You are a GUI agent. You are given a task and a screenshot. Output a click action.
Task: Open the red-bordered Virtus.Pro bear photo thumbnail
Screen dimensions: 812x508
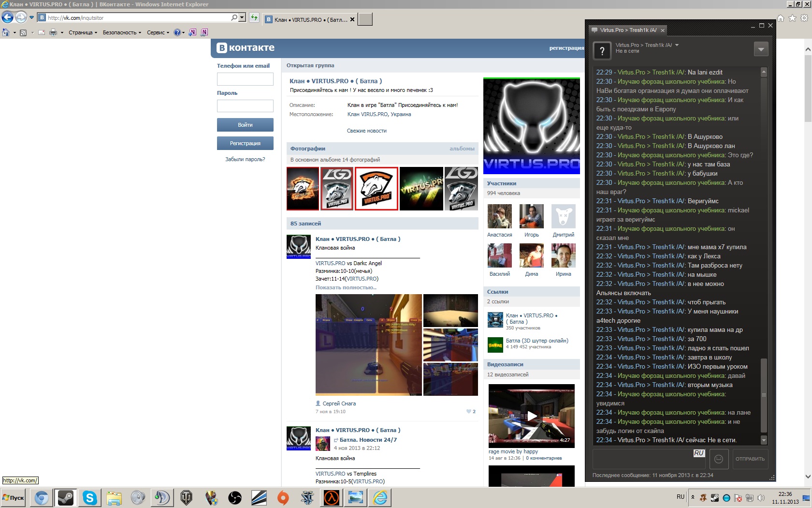377,189
